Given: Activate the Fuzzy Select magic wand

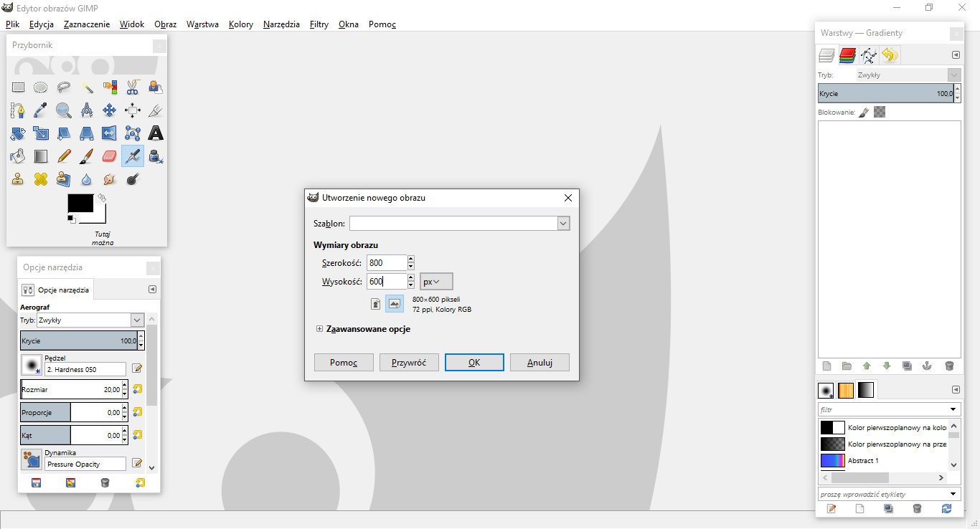Looking at the screenshot, I should [x=87, y=87].
